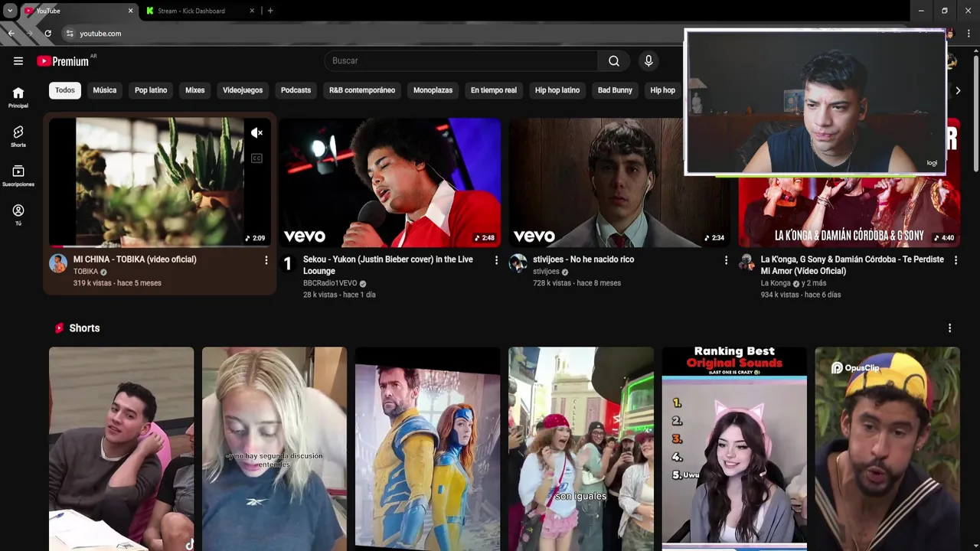Switch to Stream - Kick Dashboard tab
This screenshot has width=980, height=551.
point(191,11)
